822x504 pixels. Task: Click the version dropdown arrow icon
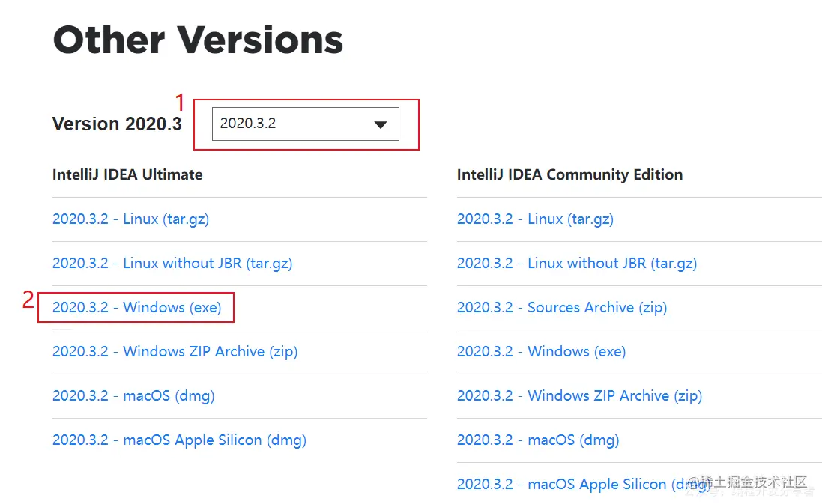[x=381, y=125]
